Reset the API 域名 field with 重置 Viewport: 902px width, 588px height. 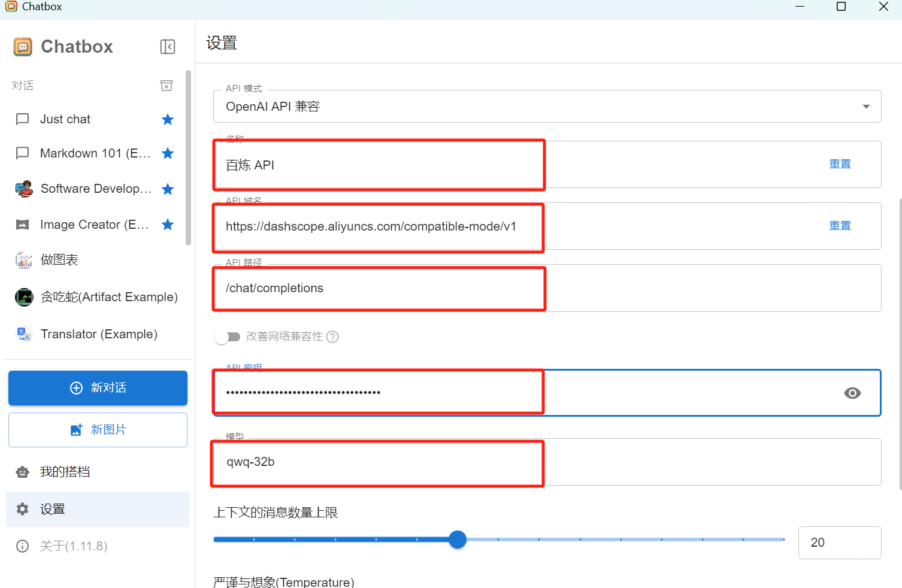tap(840, 226)
